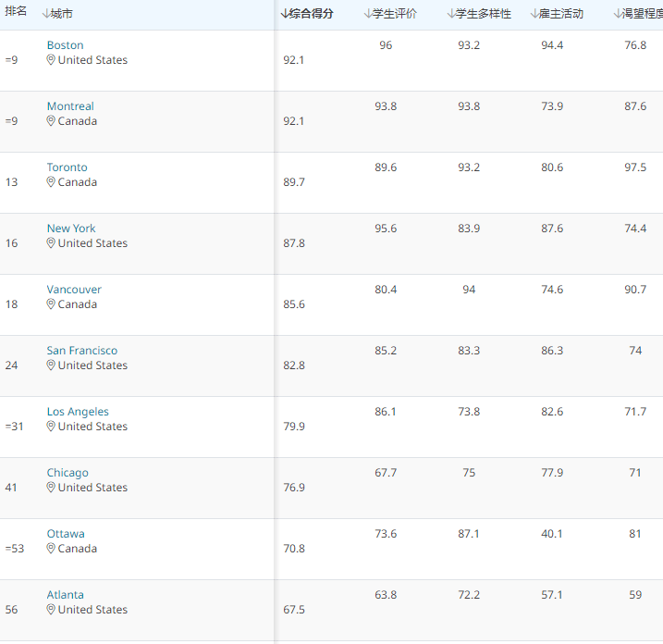Click location pin icon under New York
This screenshot has width=663, height=644.
tap(52, 243)
